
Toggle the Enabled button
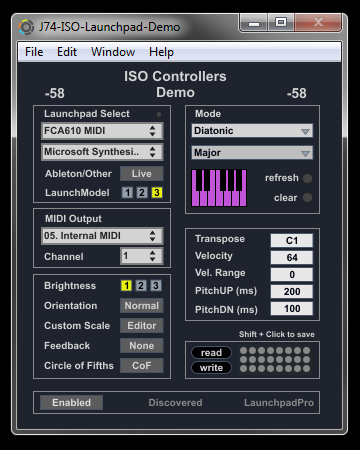pyautogui.click(x=71, y=403)
